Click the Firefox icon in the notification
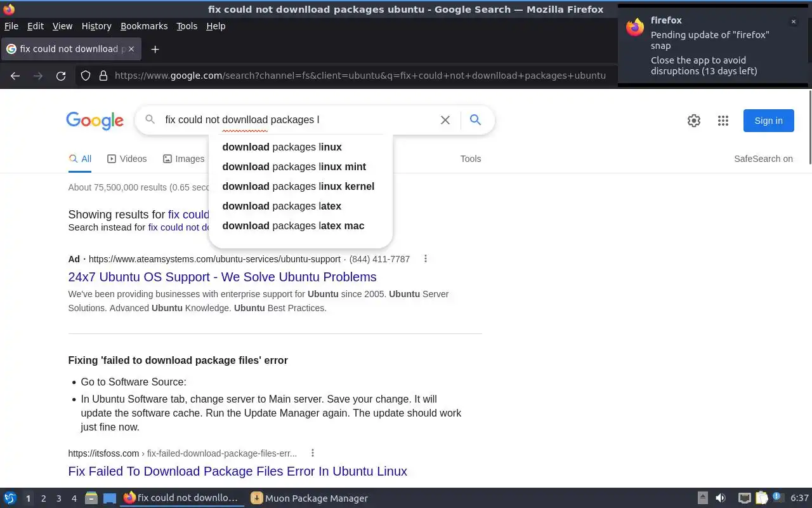This screenshot has width=812, height=508. point(635,27)
